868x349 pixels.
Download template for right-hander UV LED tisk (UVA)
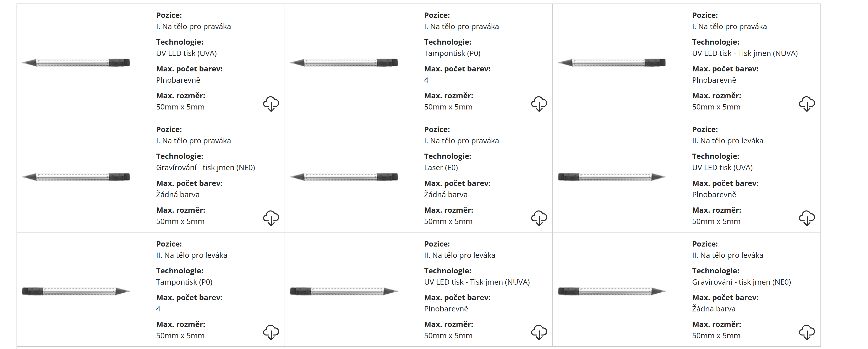(271, 103)
